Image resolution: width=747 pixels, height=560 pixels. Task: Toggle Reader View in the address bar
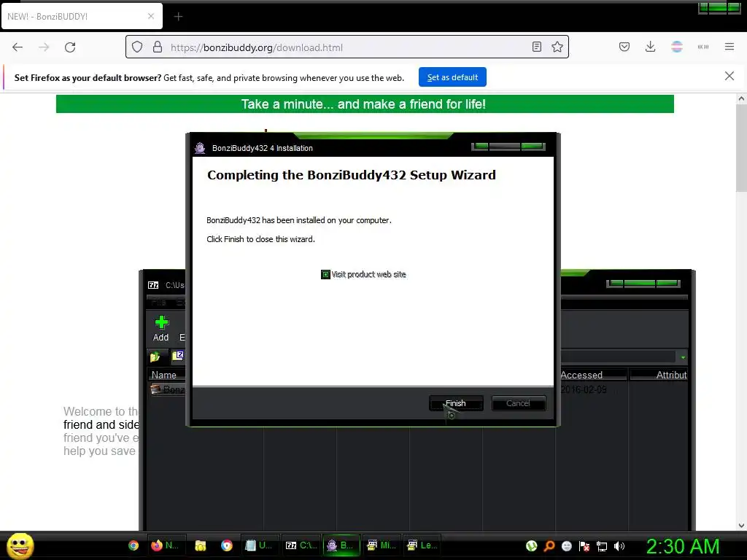click(x=537, y=47)
